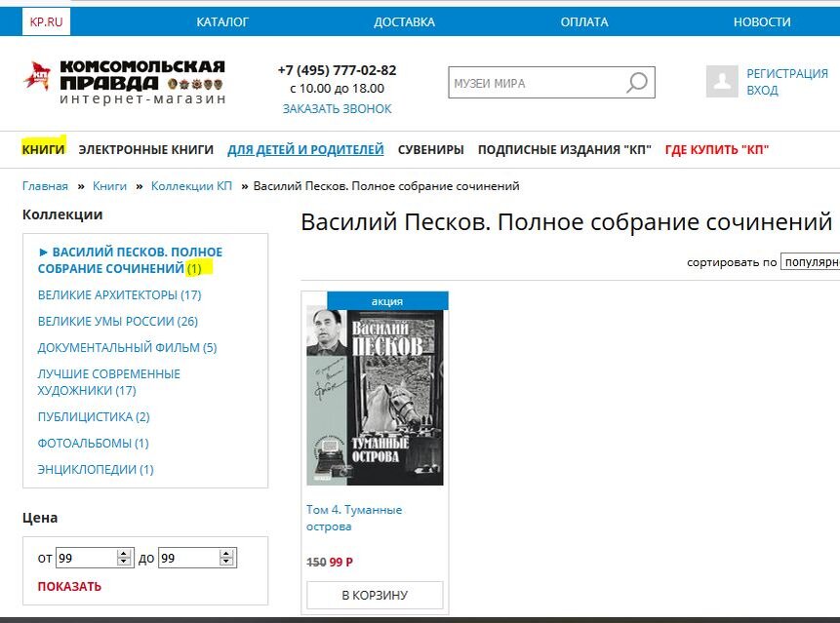Click the discounted price 99 Р

[341, 562]
